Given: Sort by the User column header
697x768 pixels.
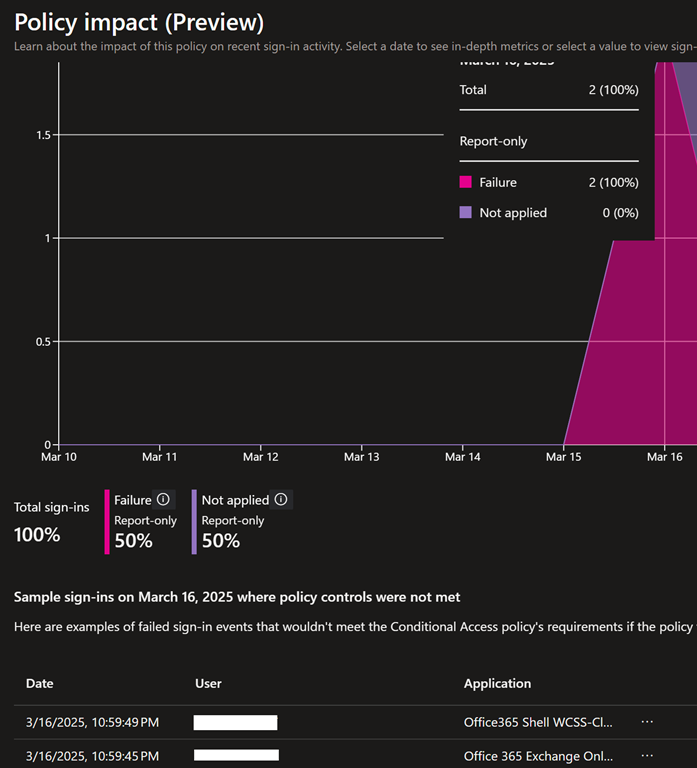Looking at the screenshot, I should point(208,683).
